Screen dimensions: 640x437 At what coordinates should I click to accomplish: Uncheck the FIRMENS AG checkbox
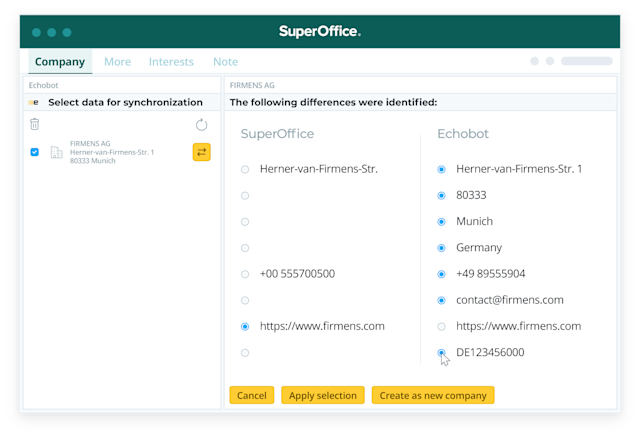tap(35, 152)
